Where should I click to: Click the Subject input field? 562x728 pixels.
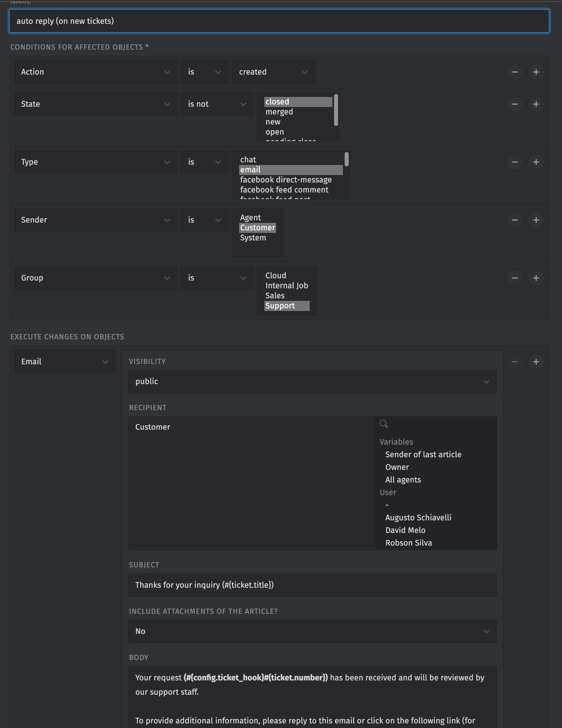[313, 585]
